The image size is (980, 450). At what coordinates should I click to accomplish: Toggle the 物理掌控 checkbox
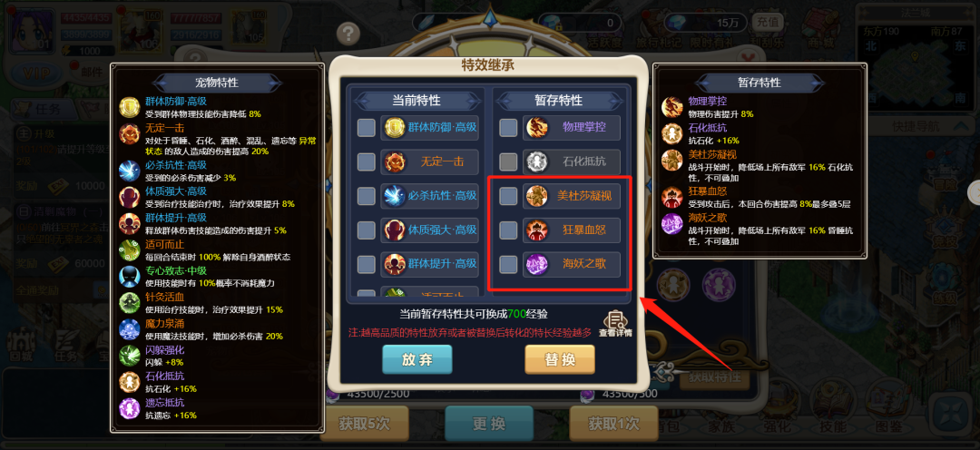click(x=508, y=128)
